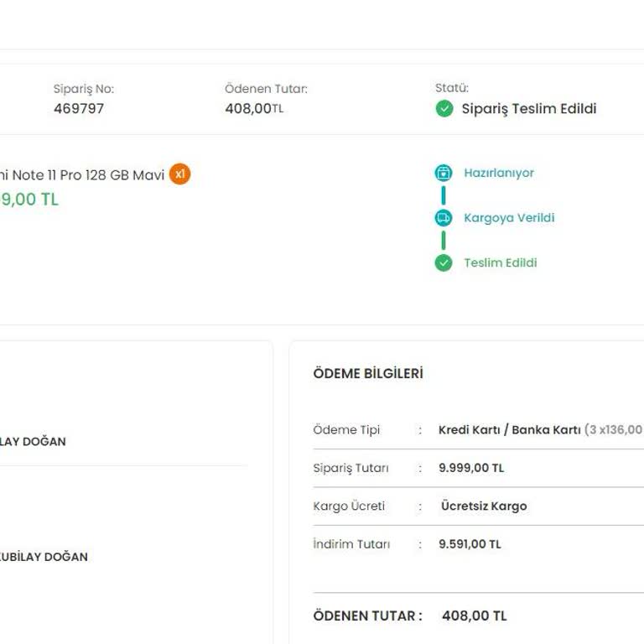Click the green checkmark beside Sipariş Teslim Edildi
Screen dimensions: 644x644
pos(444,109)
